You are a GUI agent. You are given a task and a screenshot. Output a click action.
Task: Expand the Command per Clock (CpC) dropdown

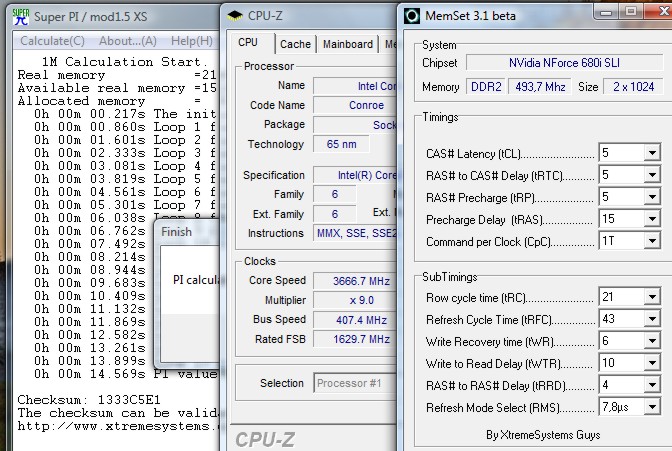coord(652,241)
